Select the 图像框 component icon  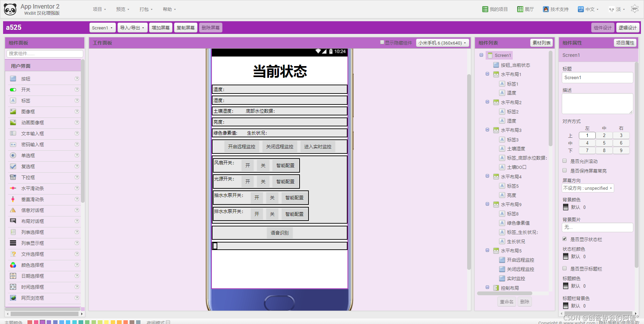tap(13, 111)
